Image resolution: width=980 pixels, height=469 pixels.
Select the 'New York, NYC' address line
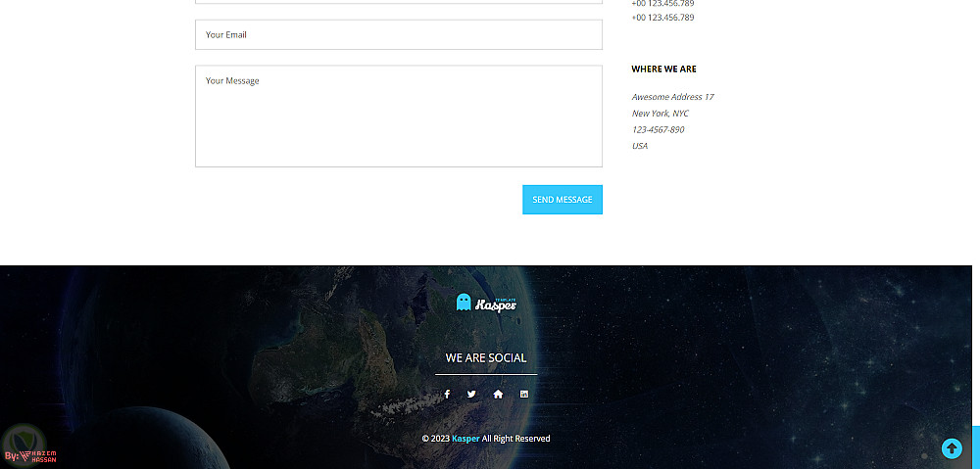point(660,113)
